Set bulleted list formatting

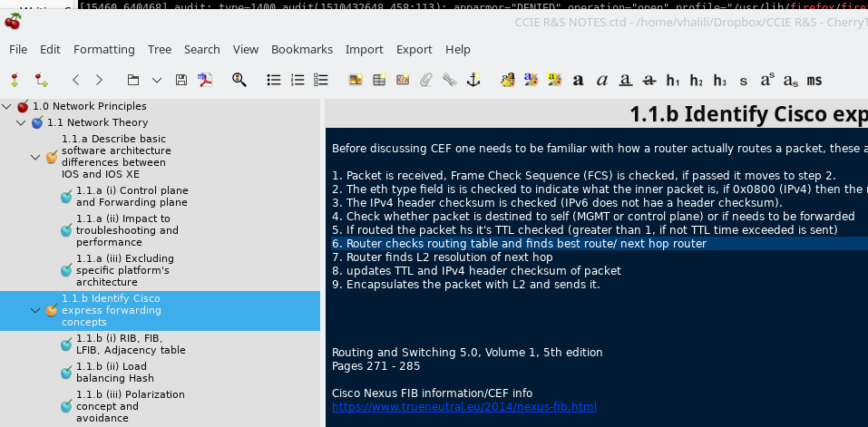[x=274, y=80]
